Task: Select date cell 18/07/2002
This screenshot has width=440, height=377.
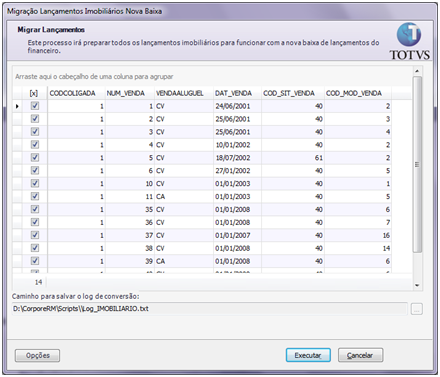Action: click(x=237, y=158)
